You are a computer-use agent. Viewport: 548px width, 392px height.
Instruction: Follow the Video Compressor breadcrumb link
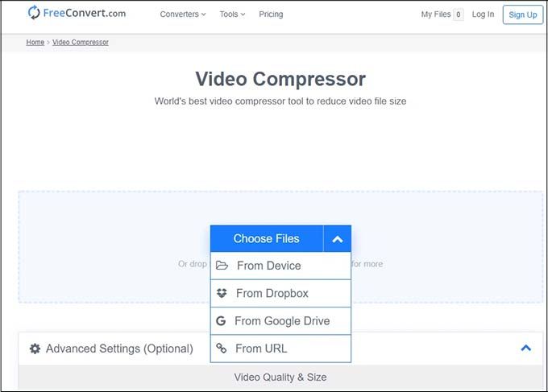point(81,42)
